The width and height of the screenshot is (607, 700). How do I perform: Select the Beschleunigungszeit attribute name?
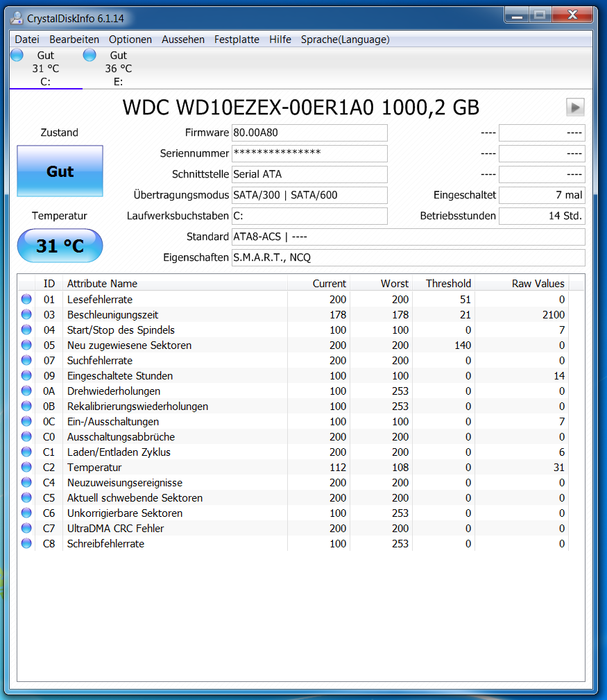coord(112,315)
